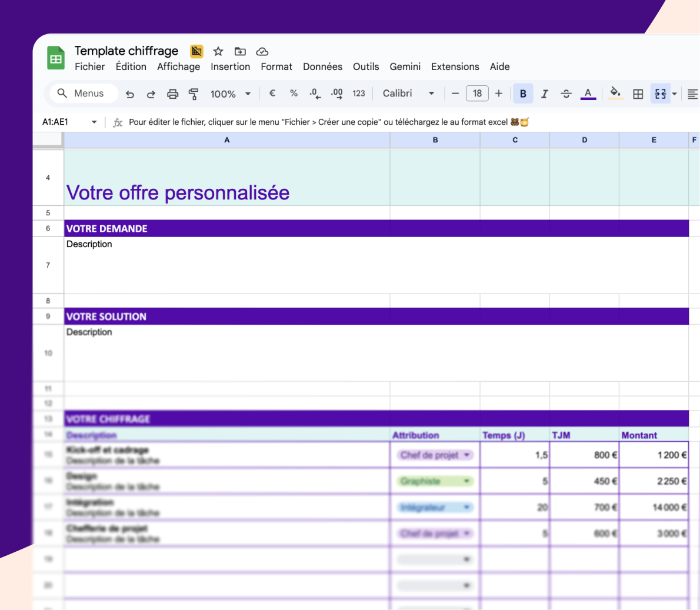700x610 pixels.
Task: Activate the paint format tool
Action: [x=194, y=94]
